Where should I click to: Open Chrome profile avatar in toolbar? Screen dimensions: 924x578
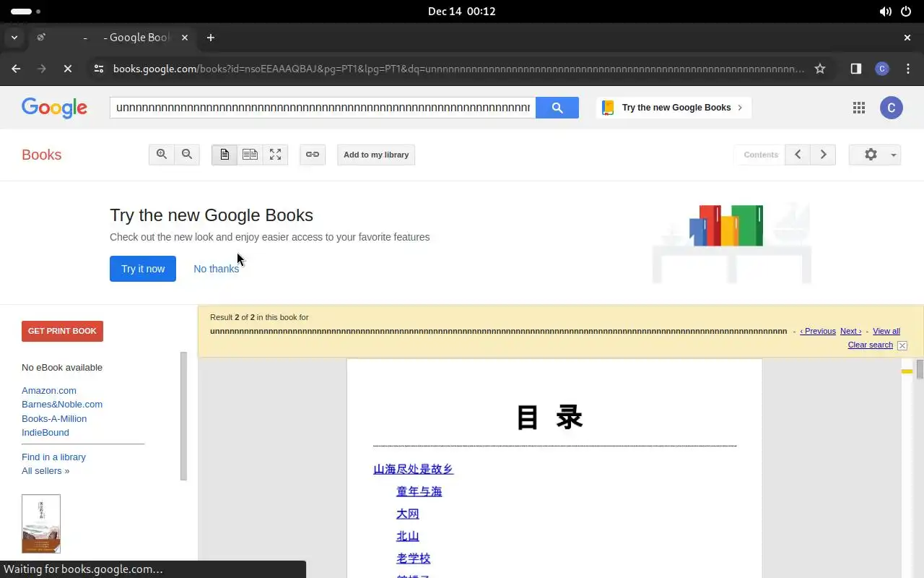[x=881, y=69]
